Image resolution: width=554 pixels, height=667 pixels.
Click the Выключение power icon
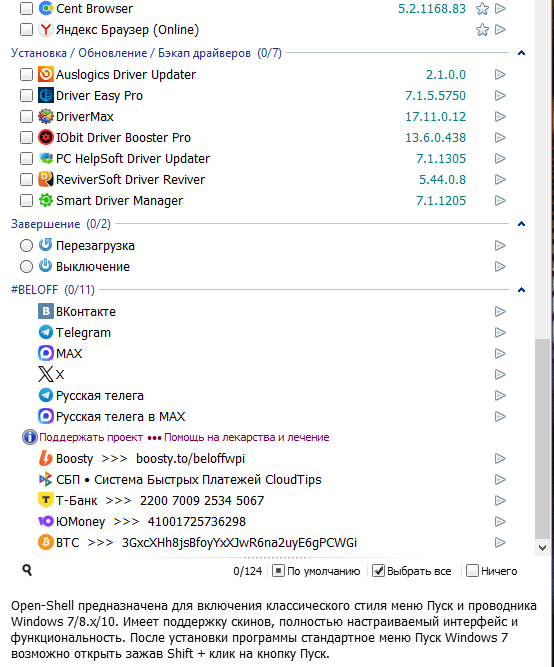pyautogui.click(x=46, y=266)
